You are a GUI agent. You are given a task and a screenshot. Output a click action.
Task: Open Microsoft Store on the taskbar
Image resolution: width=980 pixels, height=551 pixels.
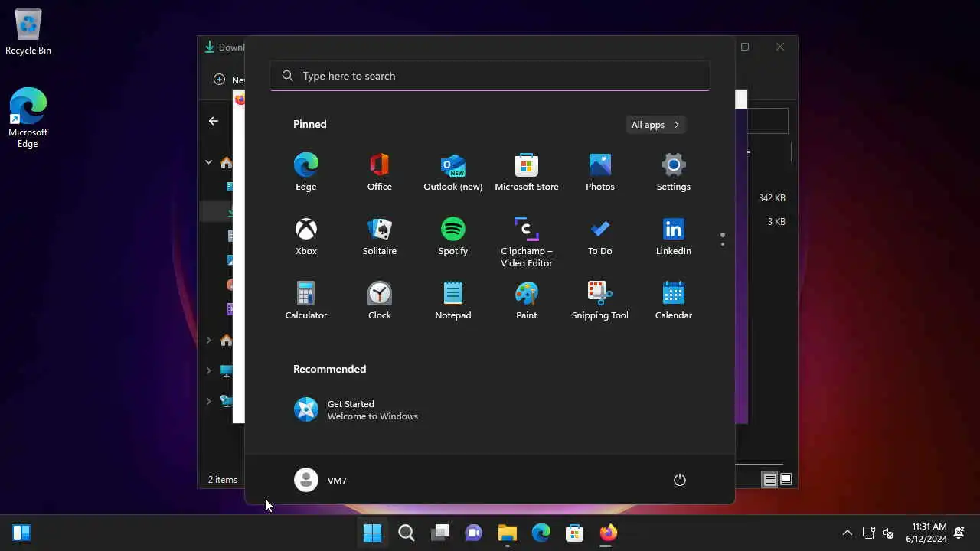click(575, 533)
